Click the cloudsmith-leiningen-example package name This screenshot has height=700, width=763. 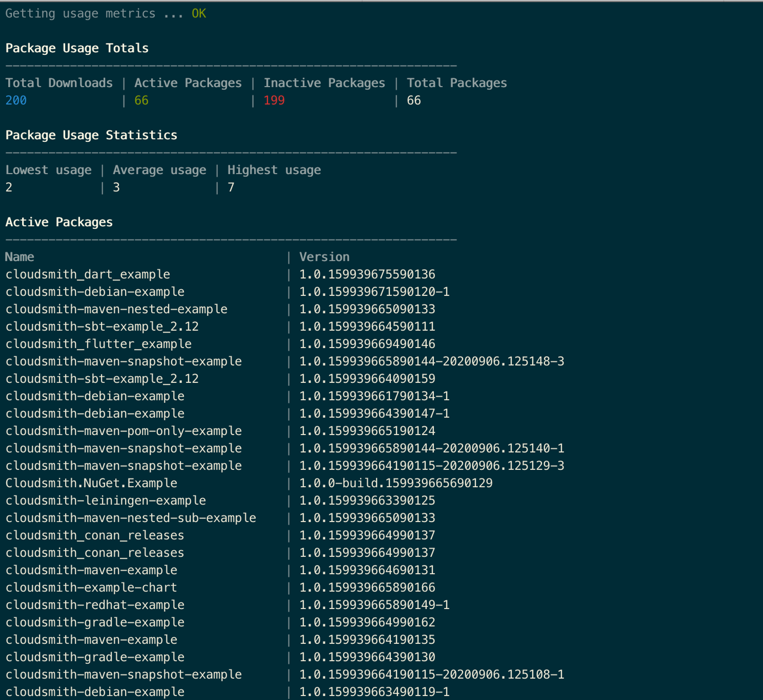coord(105,500)
